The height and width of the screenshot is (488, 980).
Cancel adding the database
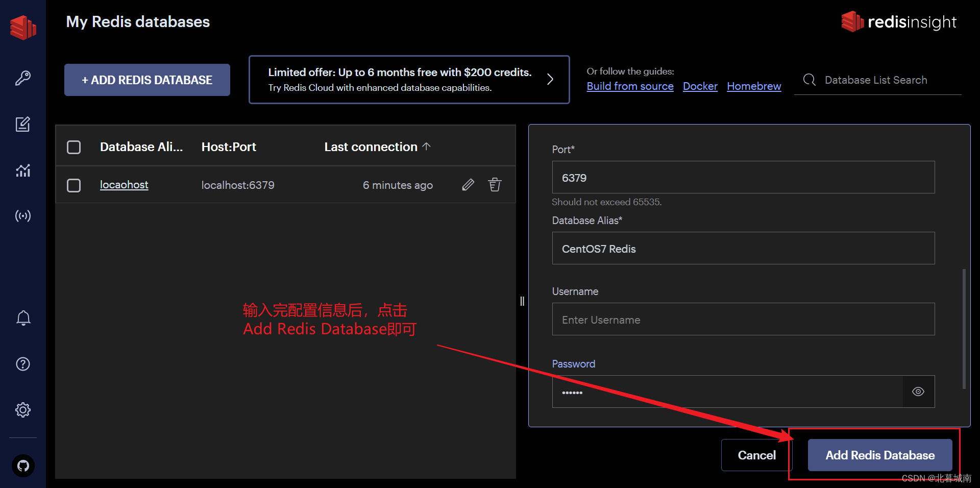click(756, 455)
